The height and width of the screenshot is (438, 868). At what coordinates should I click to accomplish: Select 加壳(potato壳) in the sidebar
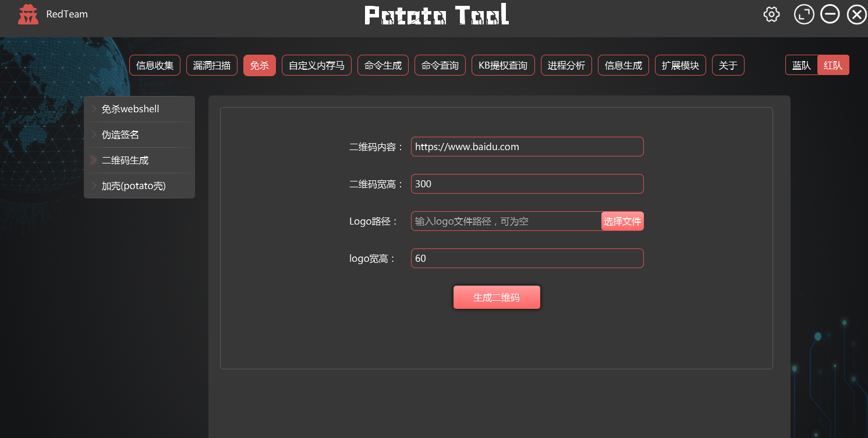pos(139,186)
